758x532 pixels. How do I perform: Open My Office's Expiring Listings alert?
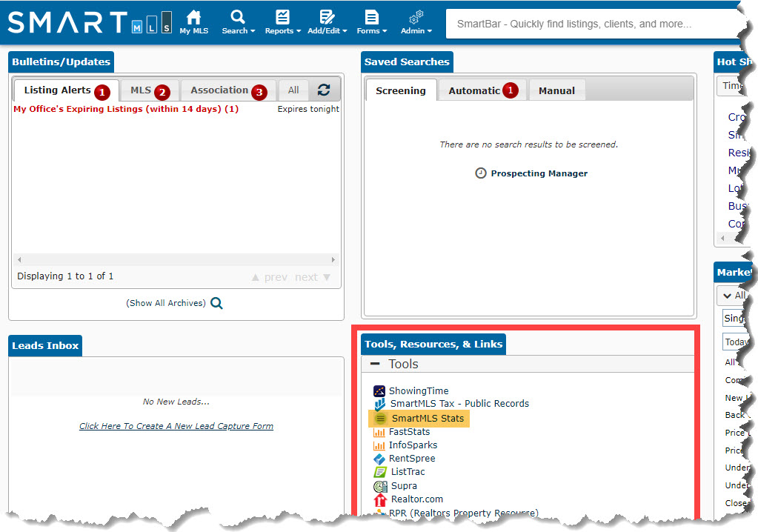coord(126,109)
